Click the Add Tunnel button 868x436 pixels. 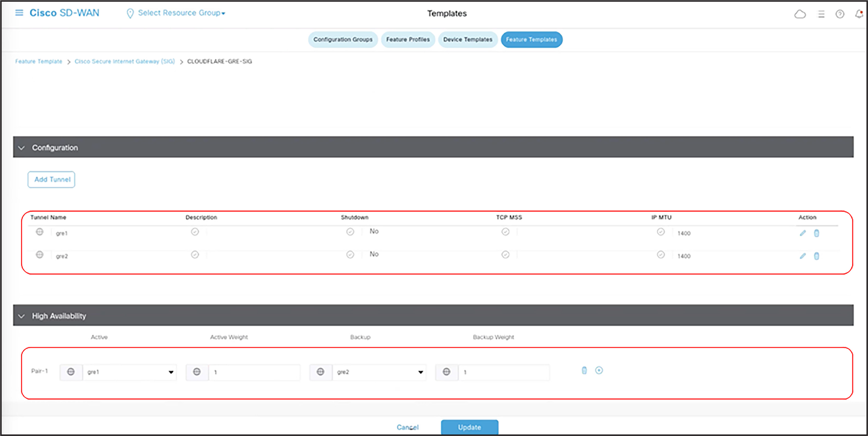point(52,179)
